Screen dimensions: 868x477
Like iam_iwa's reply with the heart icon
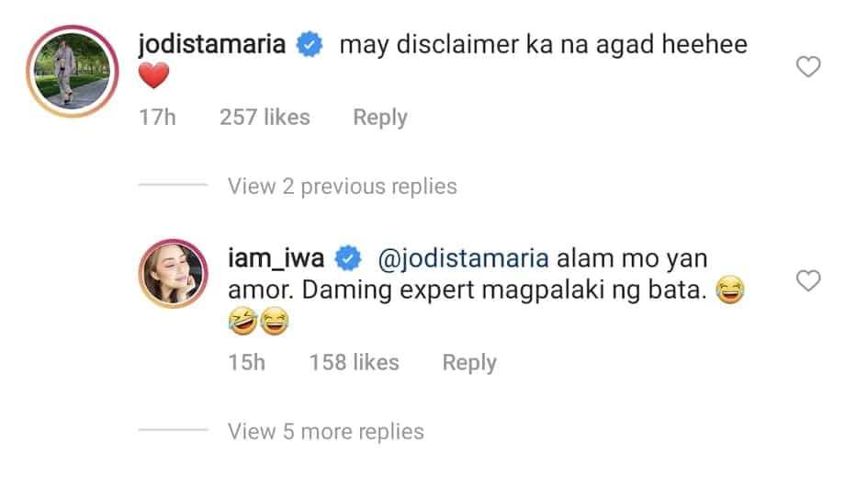tap(807, 280)
